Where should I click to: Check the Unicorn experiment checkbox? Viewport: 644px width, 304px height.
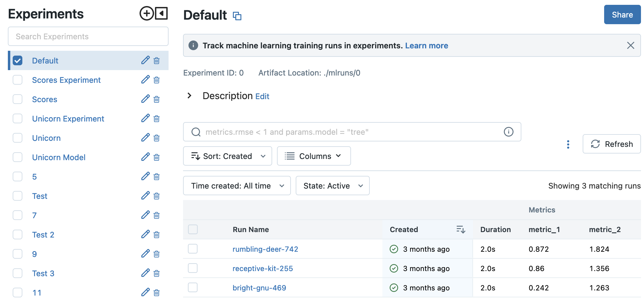click(18, 138)
